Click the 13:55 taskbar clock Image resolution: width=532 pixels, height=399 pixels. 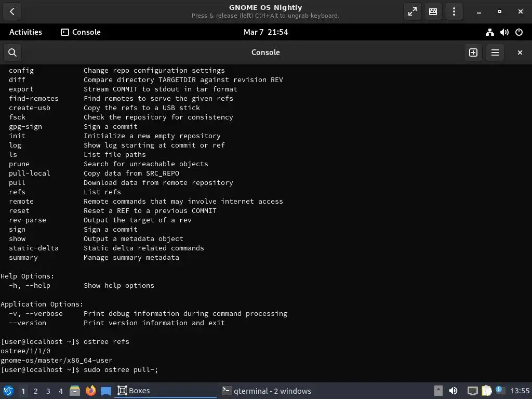[520, 391]
